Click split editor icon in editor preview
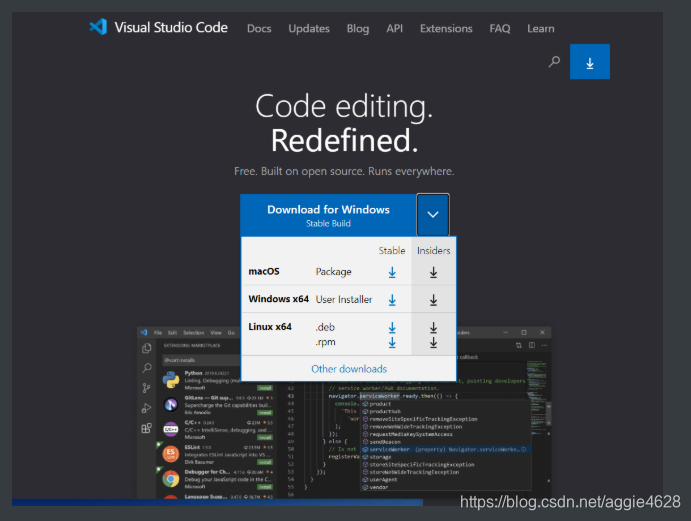The image size is (691, 521). 532,345
